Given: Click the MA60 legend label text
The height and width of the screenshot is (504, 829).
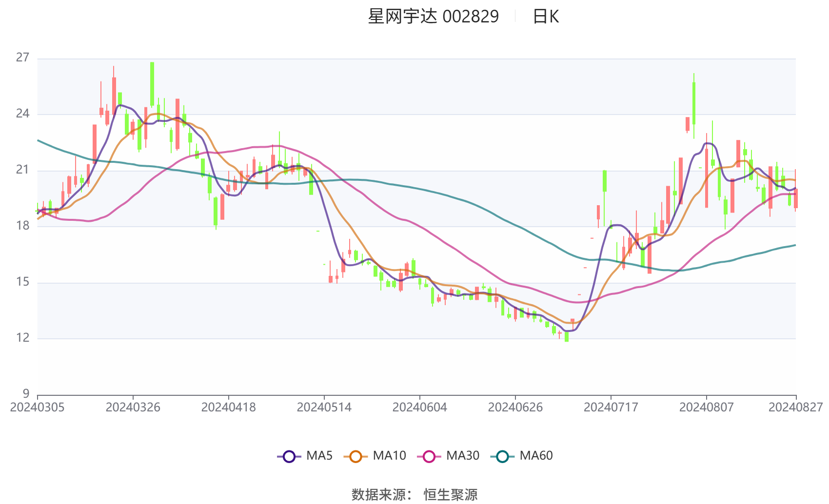Looking at the screenshot, I should point(536,456).
